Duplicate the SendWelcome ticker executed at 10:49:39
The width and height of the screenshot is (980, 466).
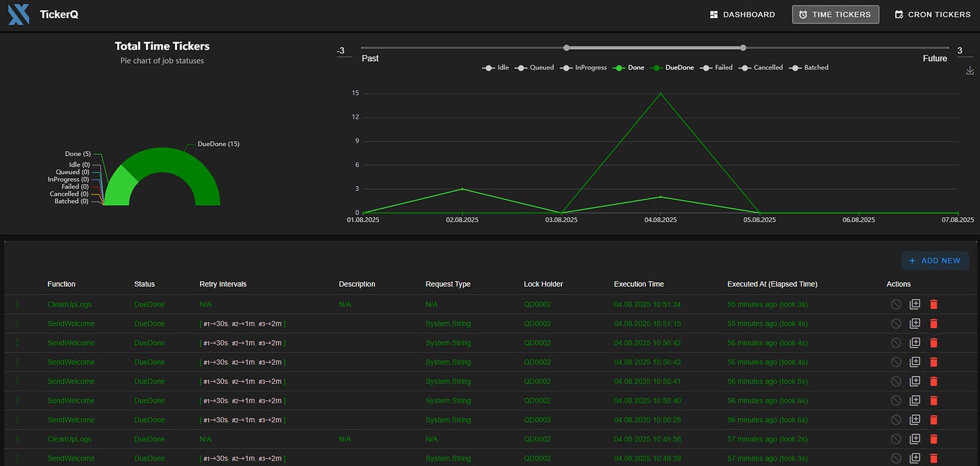pyautogui.click(x=915, y=459)
